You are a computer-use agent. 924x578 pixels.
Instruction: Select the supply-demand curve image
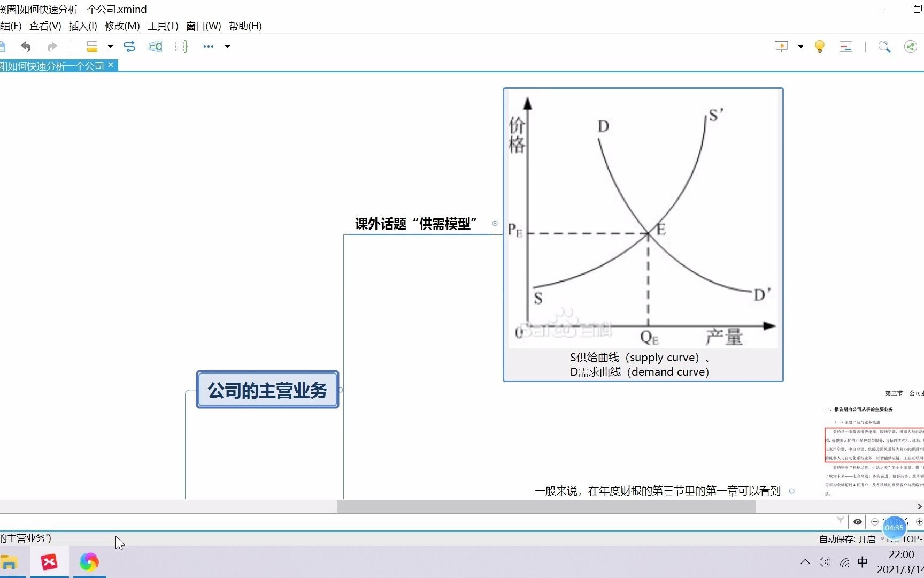643,219
